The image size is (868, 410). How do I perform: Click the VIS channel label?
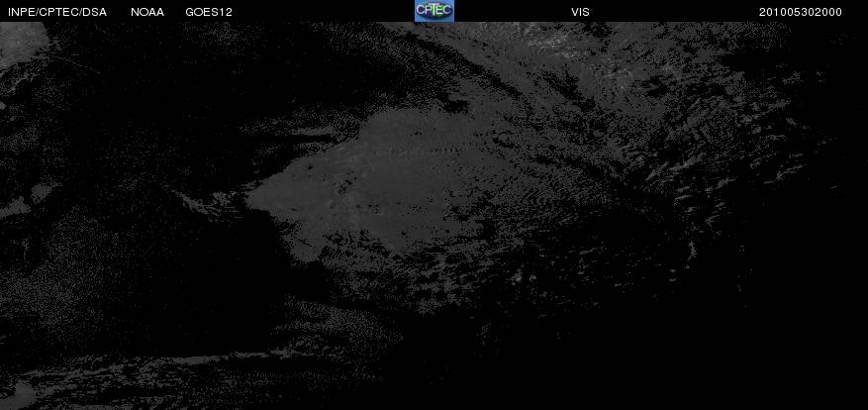pos(580,12)
